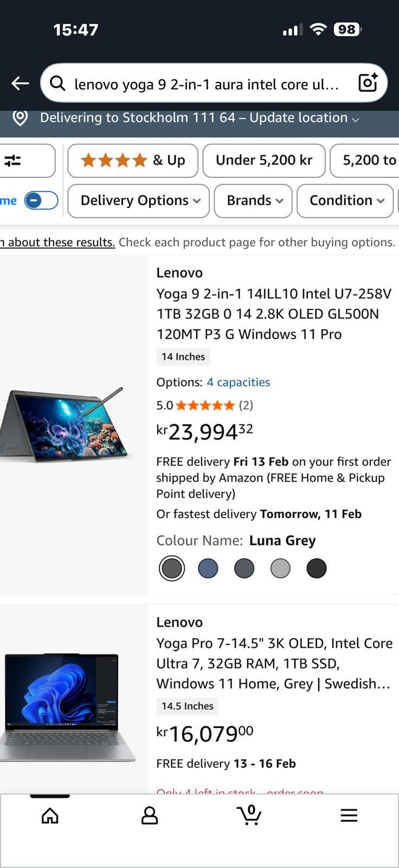This screenshot has width=399, height=868.
Task: Expand the Delivery Options dropdown
Action: pos(139,201)
